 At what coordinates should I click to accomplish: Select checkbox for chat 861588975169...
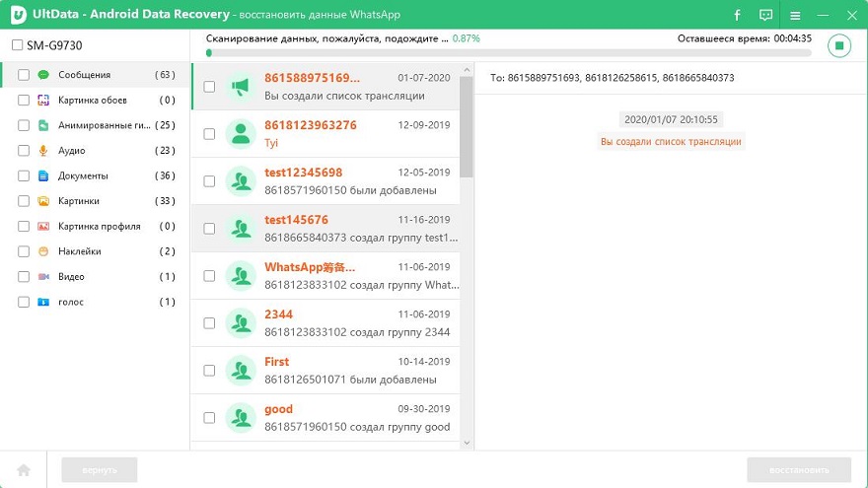click(x=209, y=87)
